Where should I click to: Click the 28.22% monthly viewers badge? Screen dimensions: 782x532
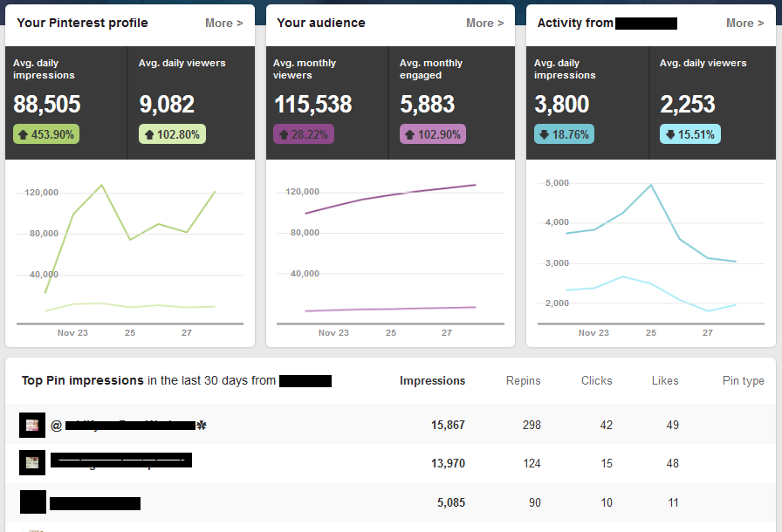[304, 134]
